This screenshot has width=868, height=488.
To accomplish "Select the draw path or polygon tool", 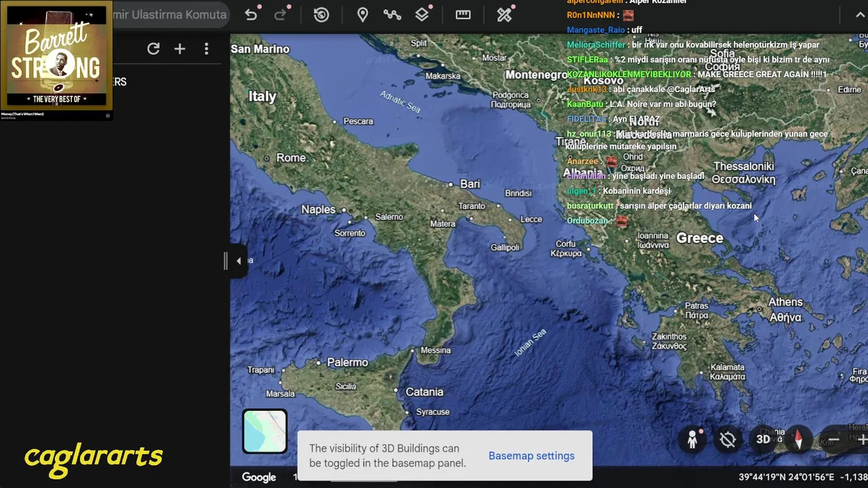I will point(392,15).
